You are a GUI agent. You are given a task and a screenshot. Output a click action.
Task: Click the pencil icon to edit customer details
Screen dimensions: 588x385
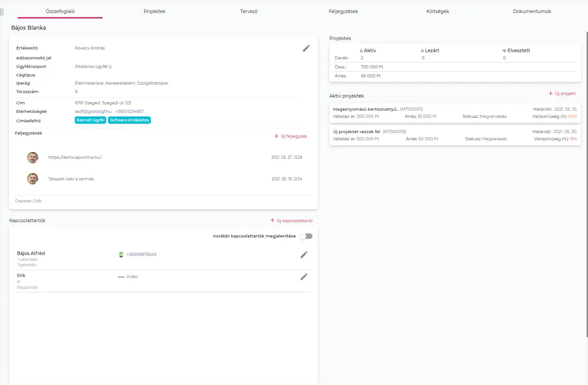306,48
